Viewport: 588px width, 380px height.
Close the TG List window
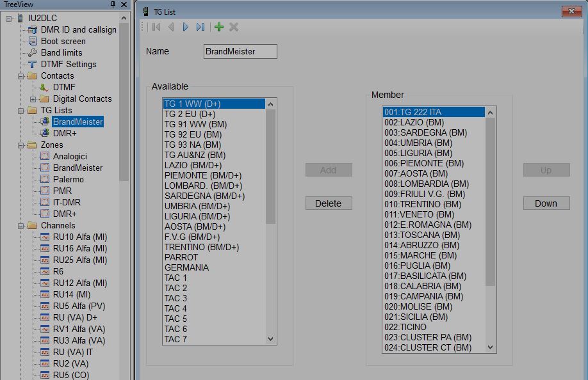(571, 12)
